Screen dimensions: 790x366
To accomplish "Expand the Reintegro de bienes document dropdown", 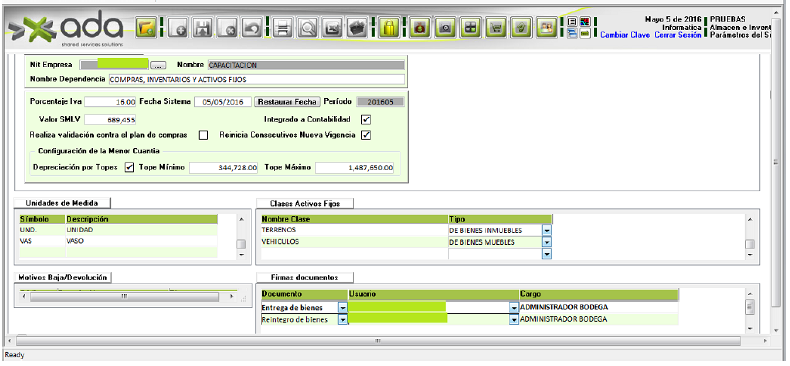I will tap(343, 319).
